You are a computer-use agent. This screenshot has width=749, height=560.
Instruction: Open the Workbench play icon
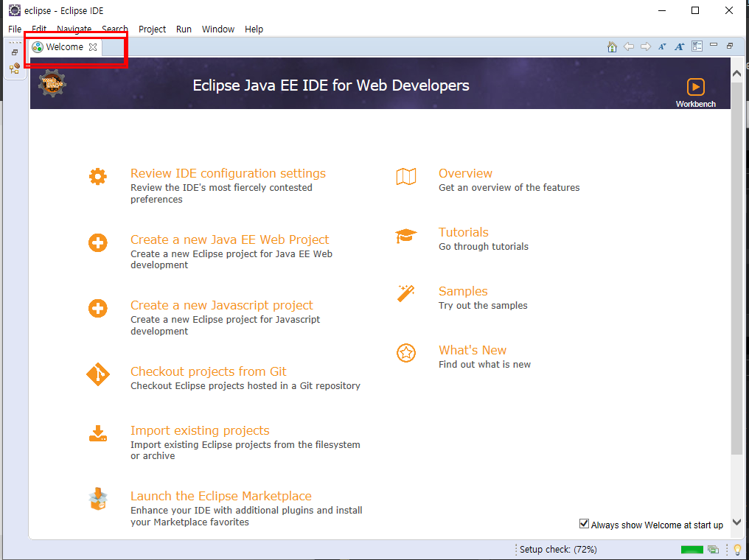(695, 87)
